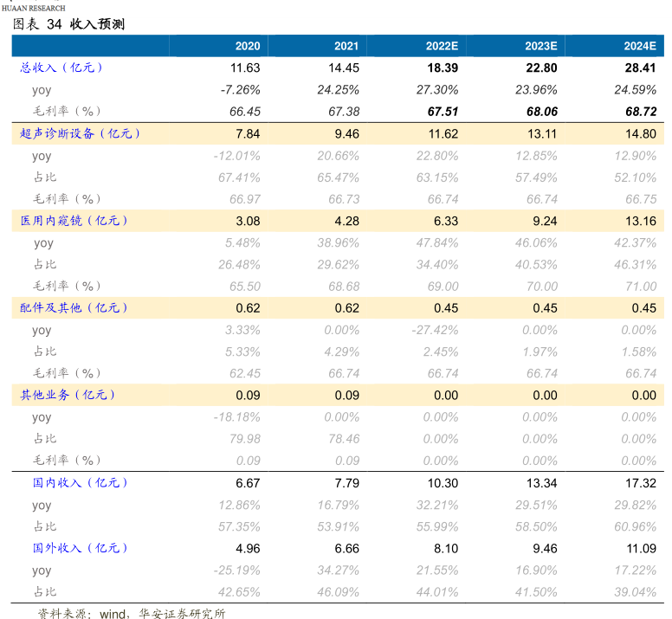Select ultrasound revenue value 9.46

346,134
